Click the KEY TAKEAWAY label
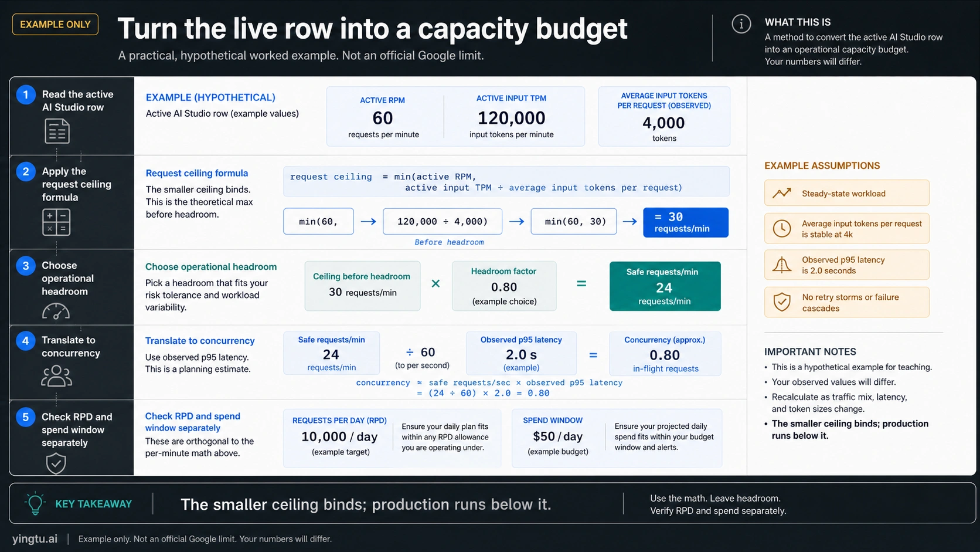Screen dimensions: 980x552 (93, 504)
